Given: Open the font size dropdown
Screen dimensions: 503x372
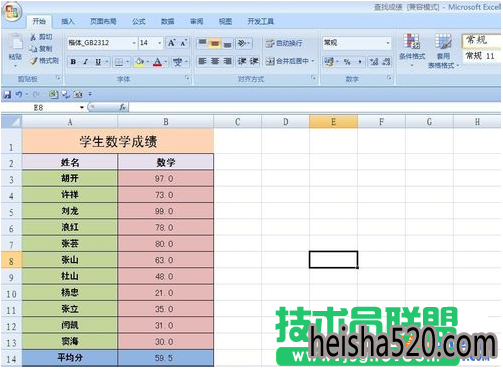Looking at the screenshot, I should coord(159,43).
